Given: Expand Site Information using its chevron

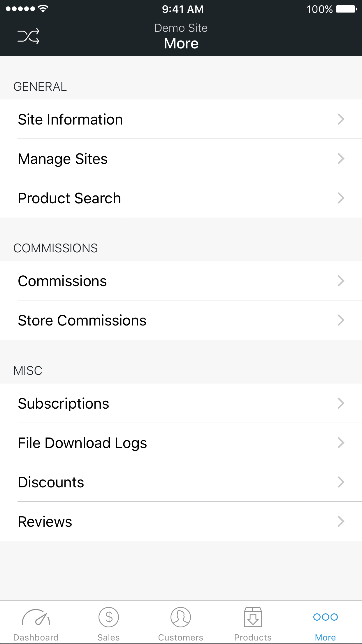Looking at the screenshot, I should 341,119.
